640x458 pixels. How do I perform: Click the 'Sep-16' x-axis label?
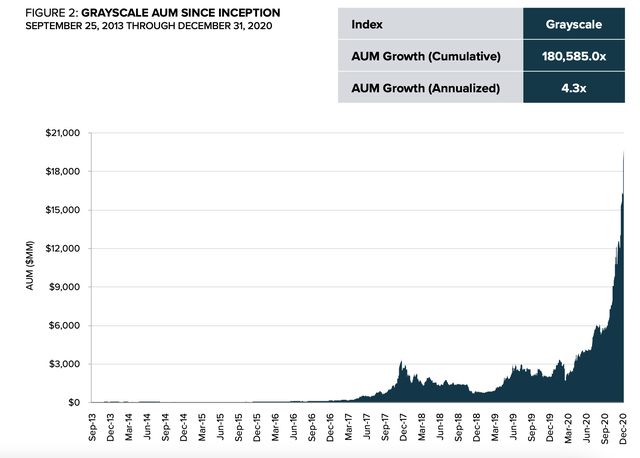click(312, 427)
